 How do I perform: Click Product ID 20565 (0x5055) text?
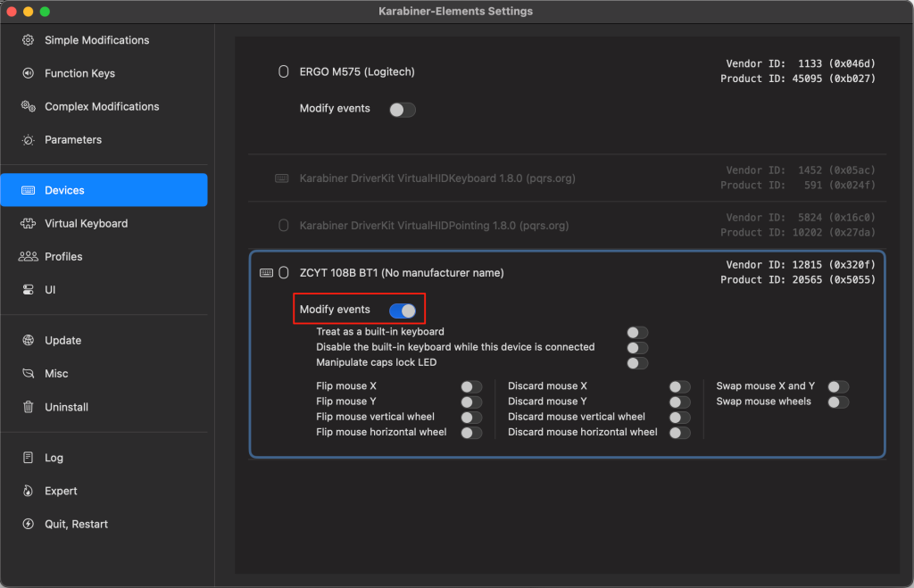coord(797,279)
